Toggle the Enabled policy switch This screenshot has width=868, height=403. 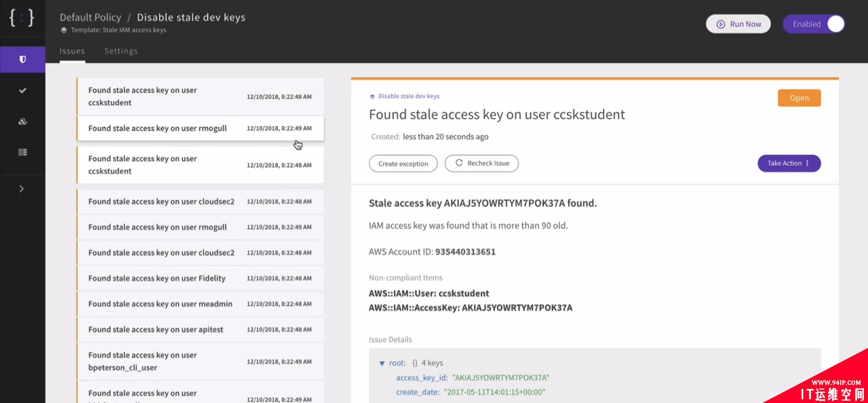point(813,24)
